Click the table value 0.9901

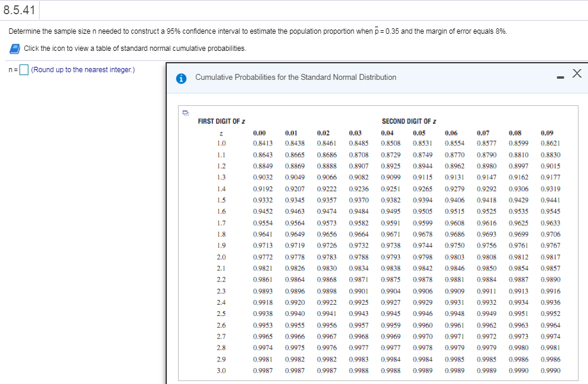point(358,291)
